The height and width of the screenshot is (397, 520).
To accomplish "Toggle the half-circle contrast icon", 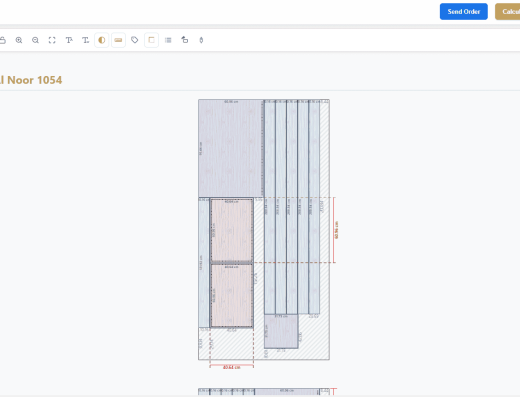I will click(x=102, y=40).
